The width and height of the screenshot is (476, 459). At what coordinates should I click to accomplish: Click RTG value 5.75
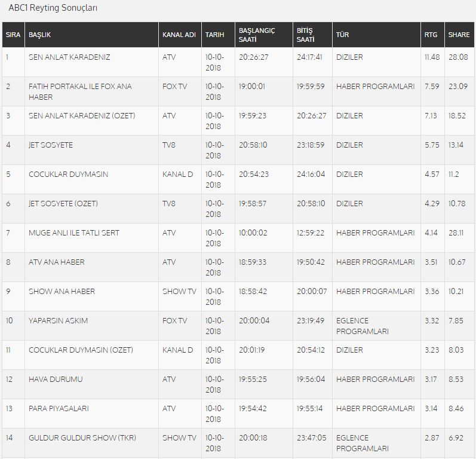point(432,145)
